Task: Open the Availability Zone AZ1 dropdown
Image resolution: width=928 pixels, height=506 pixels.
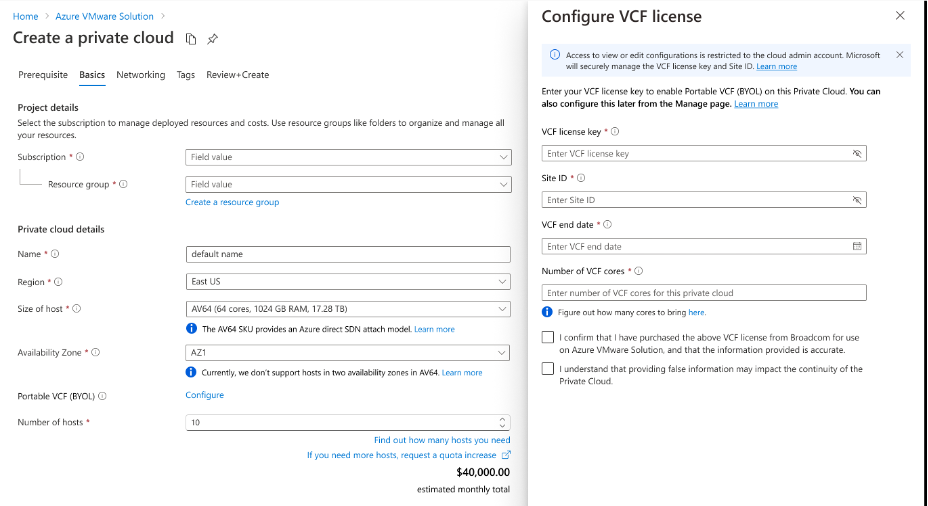Action: pos(347,353)
